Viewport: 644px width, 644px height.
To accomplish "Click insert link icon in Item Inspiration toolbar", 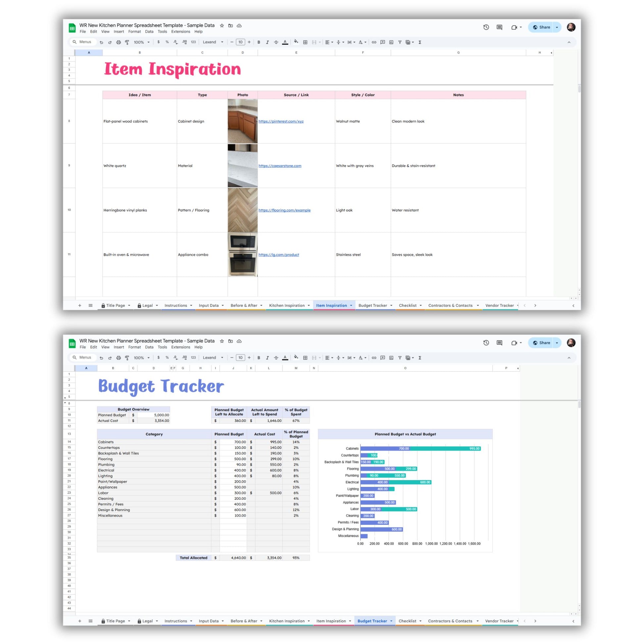I will coord(374,42).
